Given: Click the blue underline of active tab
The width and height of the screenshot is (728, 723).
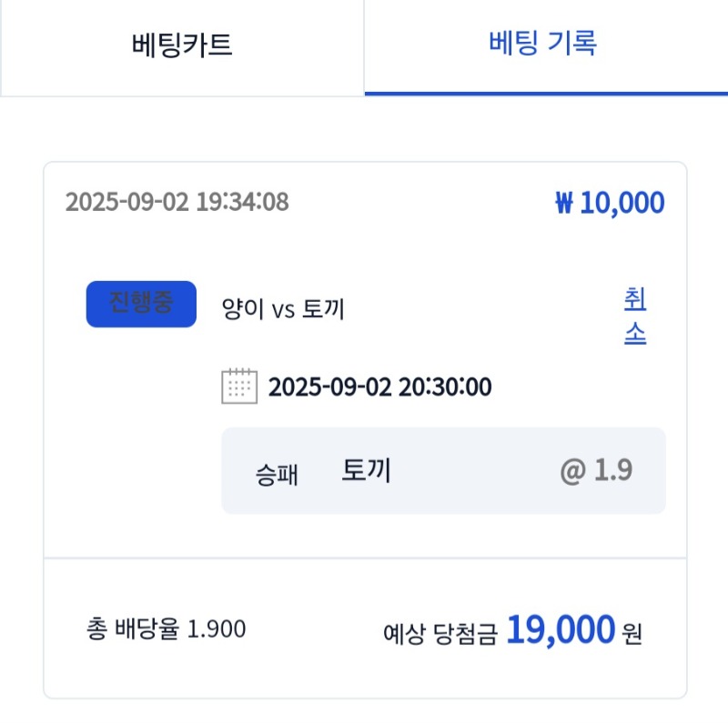Looking at the screenshot, I should coord(546,94).
